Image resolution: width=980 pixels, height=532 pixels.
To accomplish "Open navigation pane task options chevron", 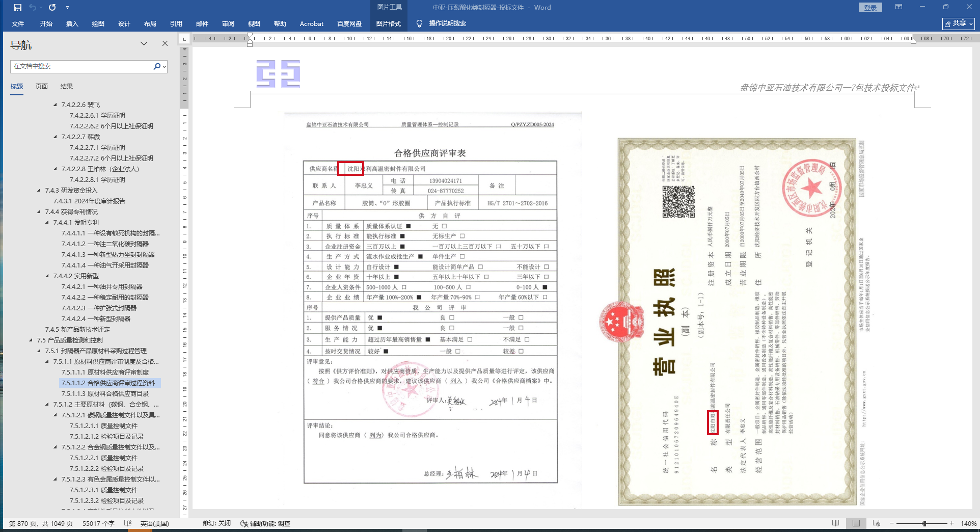I will click(x=144, y=44).
